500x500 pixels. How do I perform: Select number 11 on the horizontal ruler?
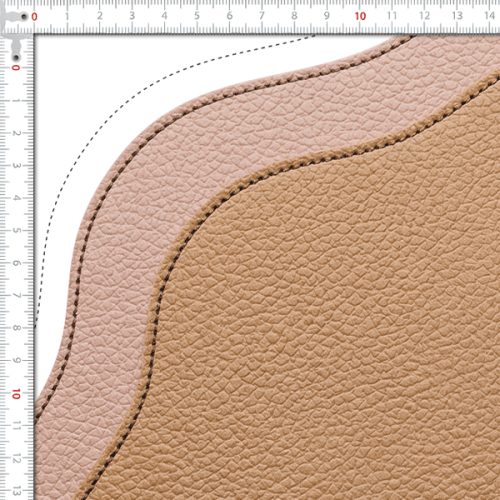[392, 16]
